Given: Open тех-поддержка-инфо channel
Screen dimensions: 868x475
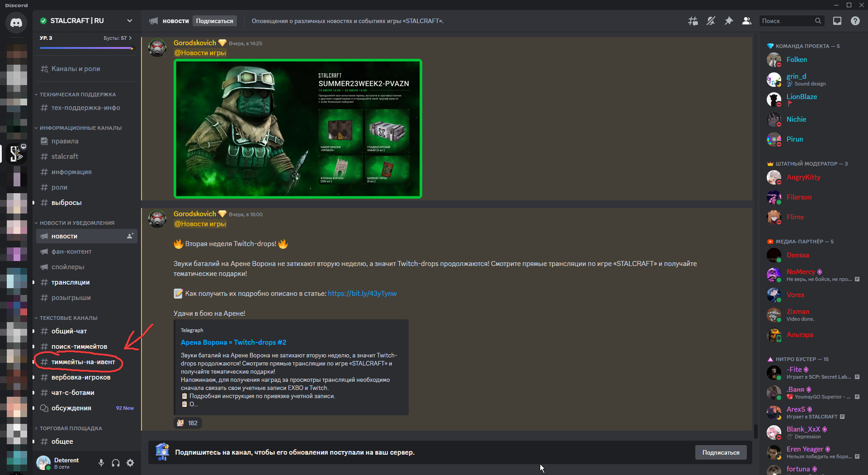Looking at the screenshot, I should pos(86,108).
